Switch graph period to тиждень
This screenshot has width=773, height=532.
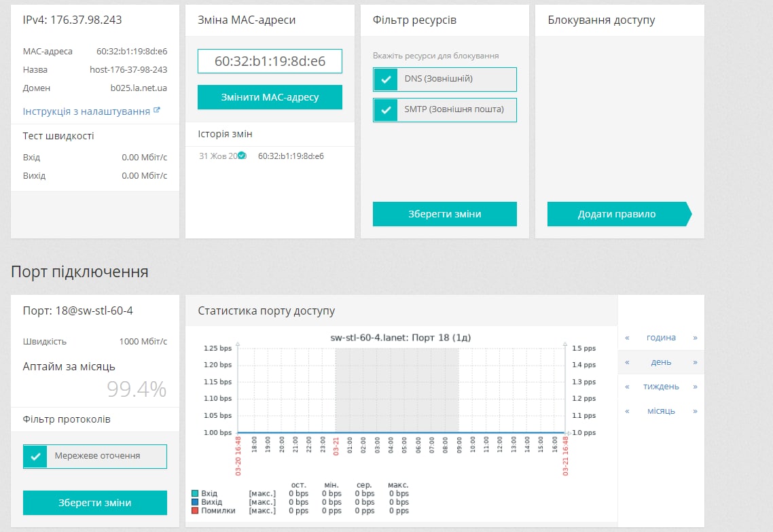point(661,387)
